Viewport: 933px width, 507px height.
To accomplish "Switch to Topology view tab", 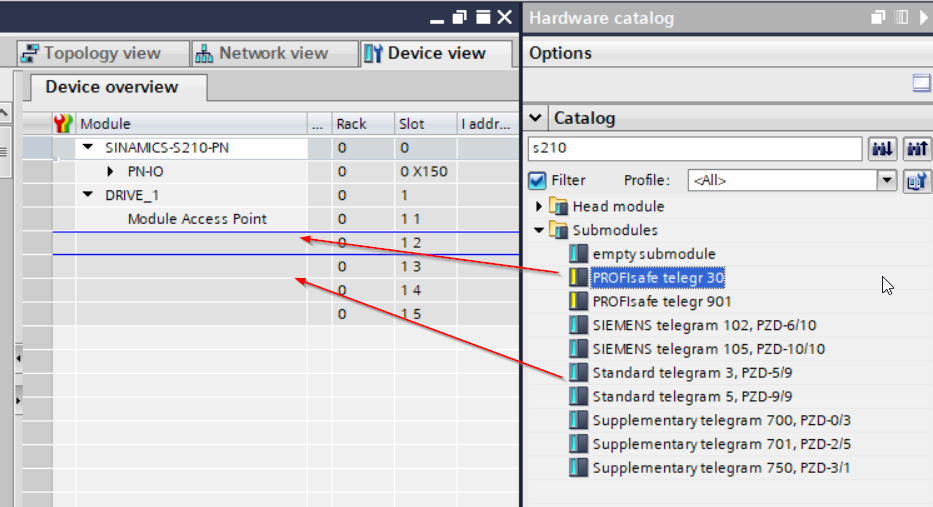I will [x=102, y=54].
